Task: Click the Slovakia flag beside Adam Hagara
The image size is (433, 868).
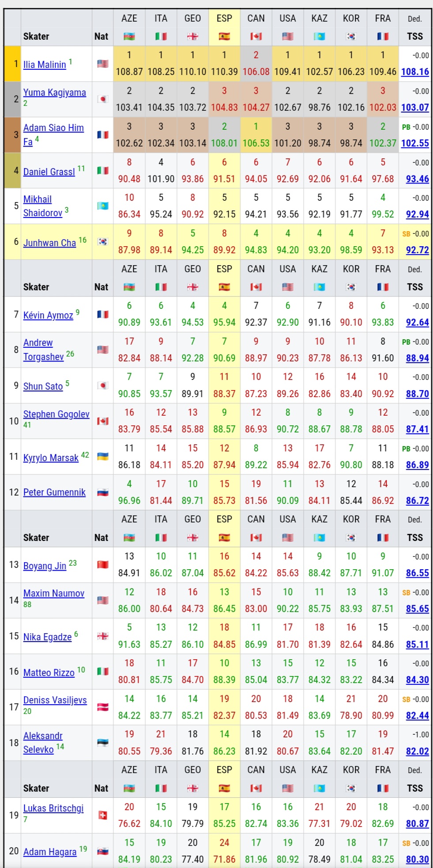Action: tap(102, 851)
